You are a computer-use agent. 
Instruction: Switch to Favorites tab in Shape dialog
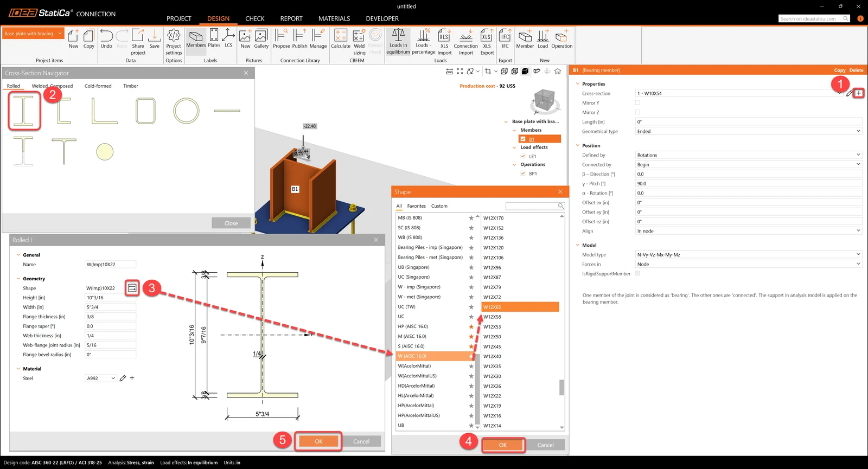click(417, 206)
